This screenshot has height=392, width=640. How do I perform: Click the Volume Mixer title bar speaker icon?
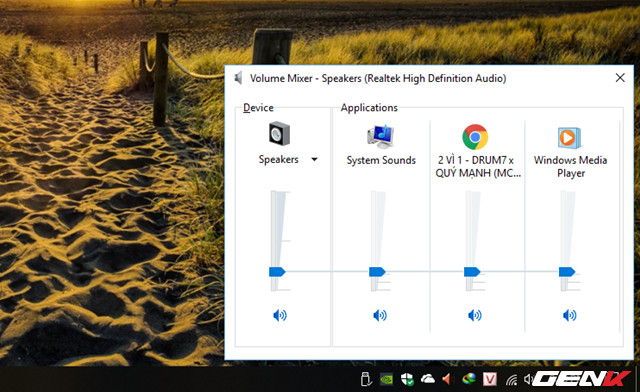pyautogui.click(x=238, y=78)
